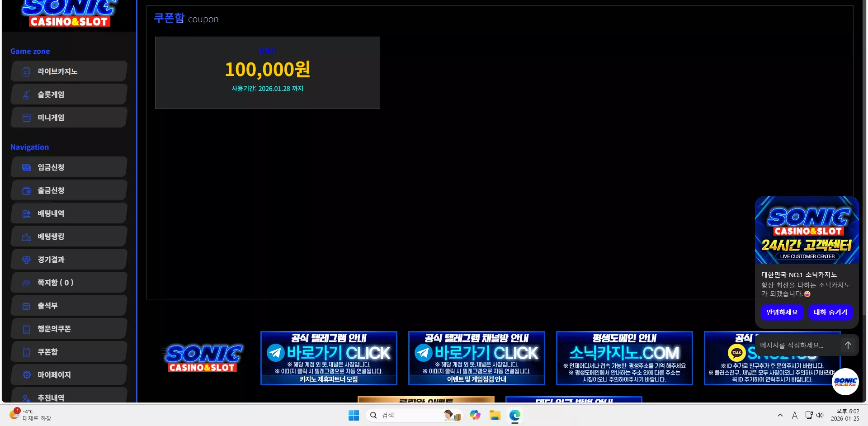Click the slot game icon in the sidebar
This screenshot has height=426, width=868.
tap(26, 95)
